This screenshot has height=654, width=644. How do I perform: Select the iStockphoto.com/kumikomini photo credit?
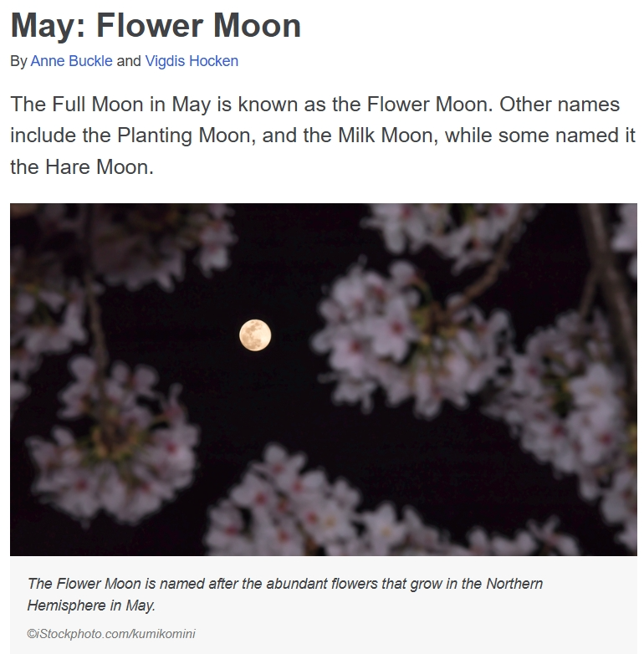coord(111,634)
